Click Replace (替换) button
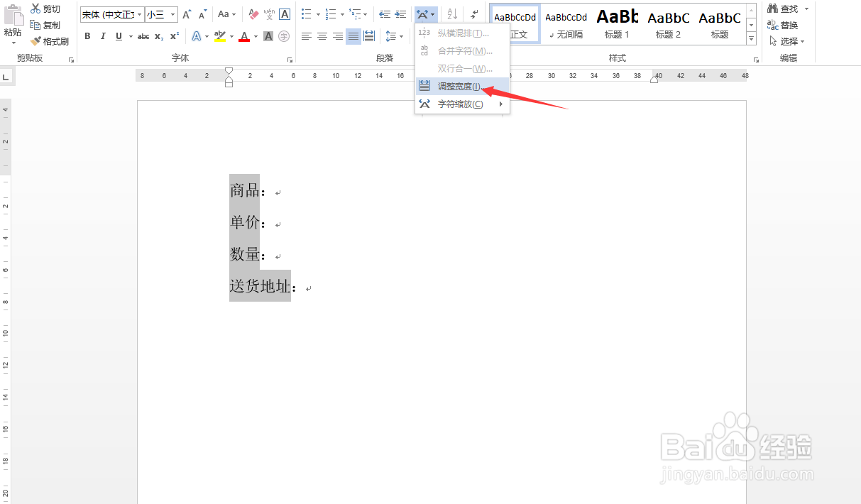The width and height of the screenshot is (861, 504). coord(784,25)
